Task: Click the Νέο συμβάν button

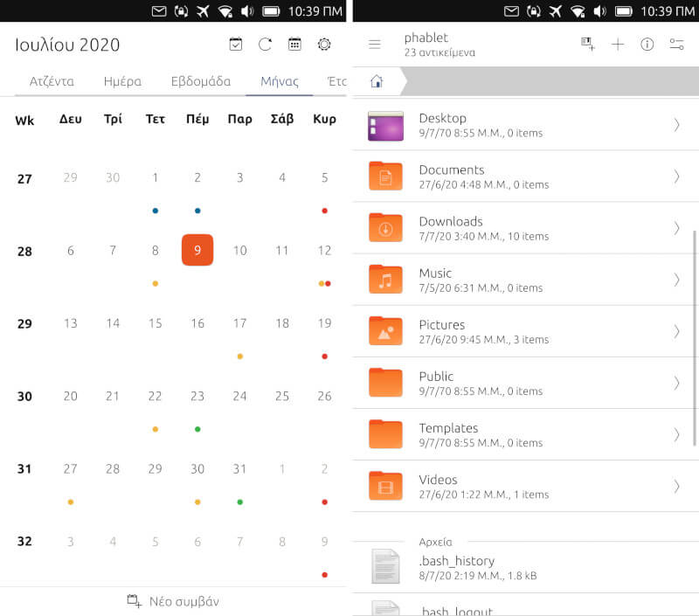Action: 173,601
